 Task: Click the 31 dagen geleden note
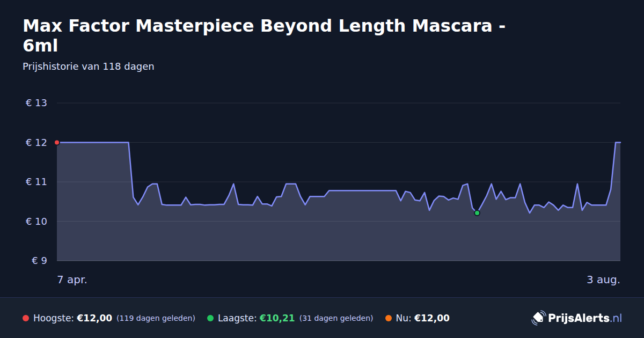[x=336, y=318]
